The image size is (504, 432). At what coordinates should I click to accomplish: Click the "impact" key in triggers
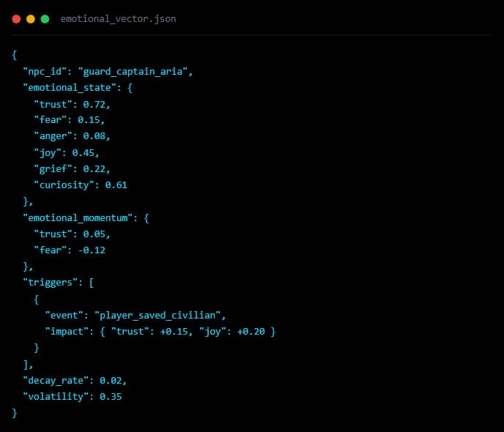coord(67,331)
